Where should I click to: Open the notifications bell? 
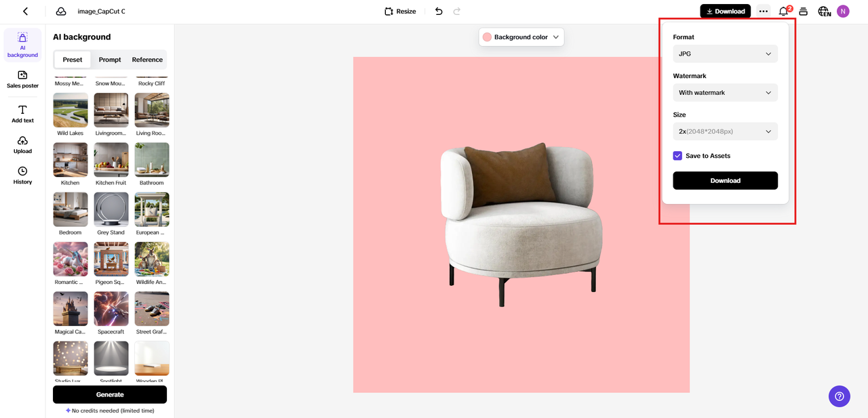[x=784, y=12]
